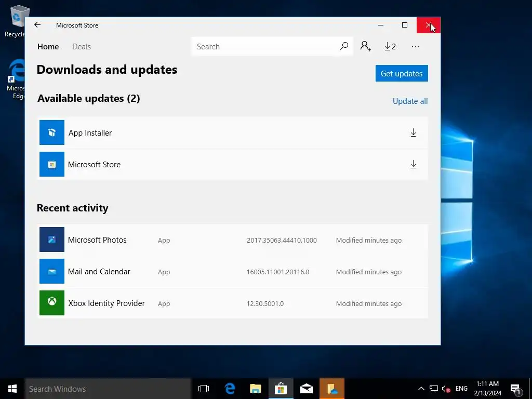Click the Microsoft Store tile icon in updates

click(x=52, y=164)
